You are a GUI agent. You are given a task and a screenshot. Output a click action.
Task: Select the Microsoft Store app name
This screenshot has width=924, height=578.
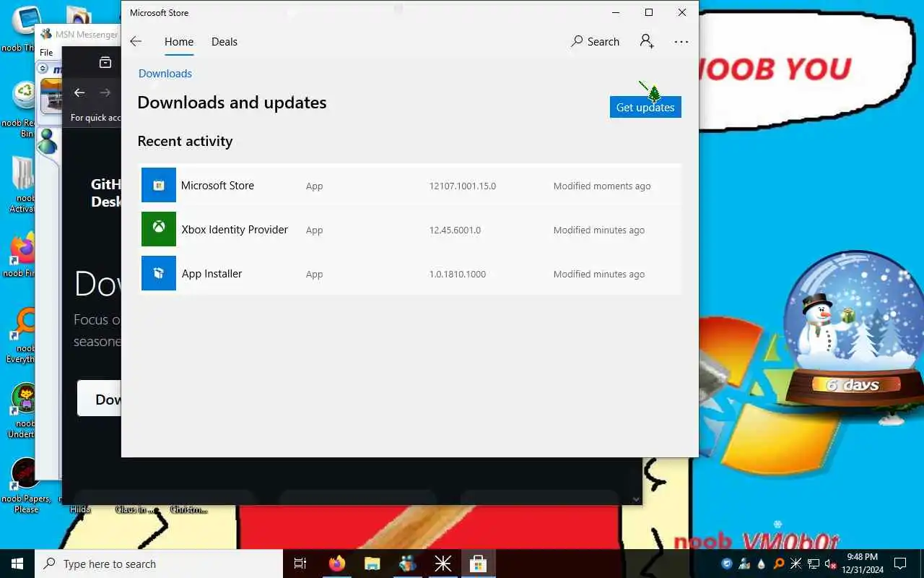coord(217,186)
